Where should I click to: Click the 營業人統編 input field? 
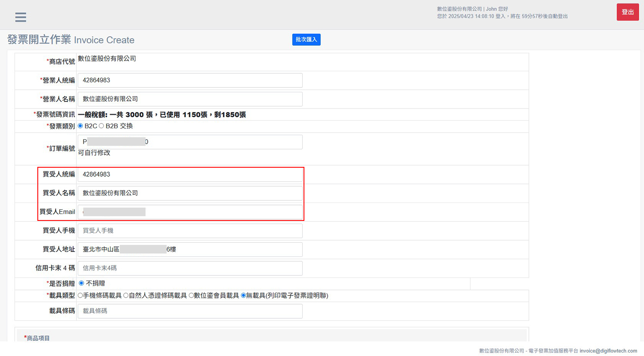(190, 80)
